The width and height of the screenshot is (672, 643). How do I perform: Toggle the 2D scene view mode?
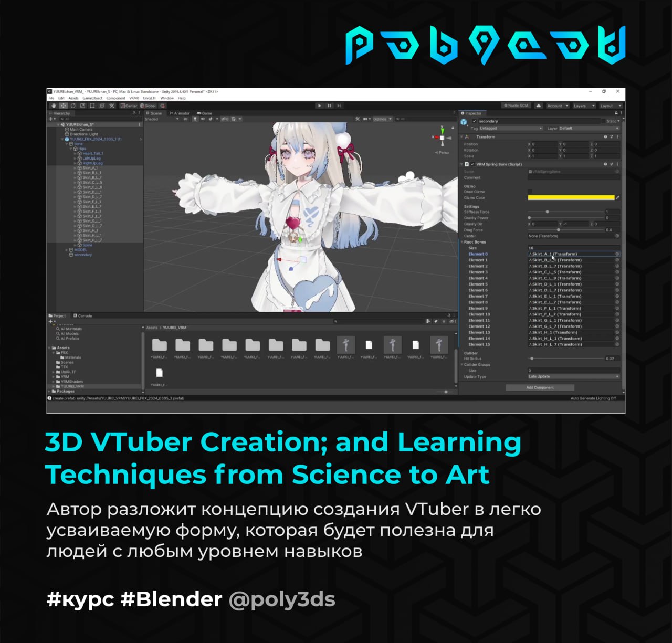pyautogui.click(x=185, y=119)
